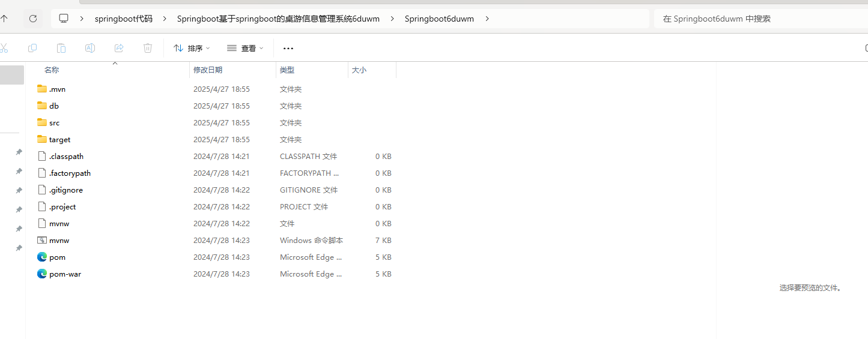Click the Windows 命令脚本 type cell
Screen dimensions: 868x339
[311, 240]
